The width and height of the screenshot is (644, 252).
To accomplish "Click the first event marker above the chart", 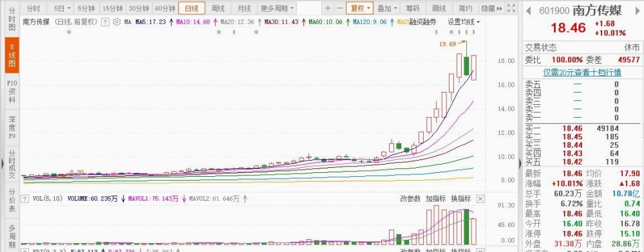I will tap(69, 32).
